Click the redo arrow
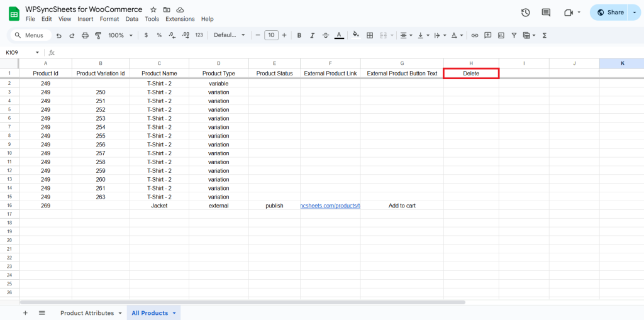The image size is (644, 320). pos(72,35)
